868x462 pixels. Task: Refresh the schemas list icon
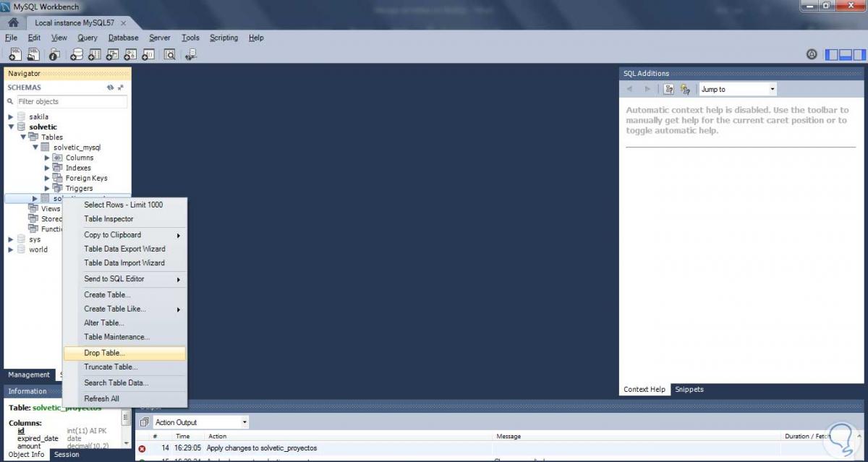tap(110, 87)
